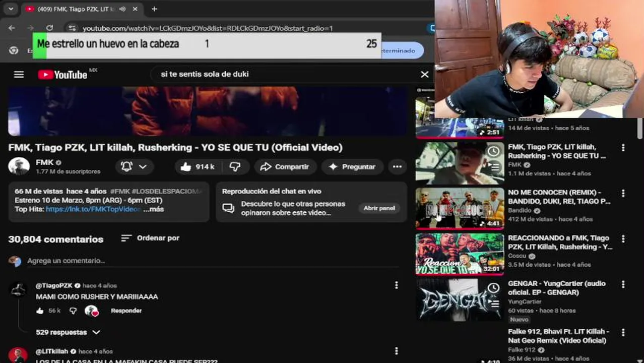Click the site info icon in address bar
Screen dimensions: 644x363
coord(72,28)
